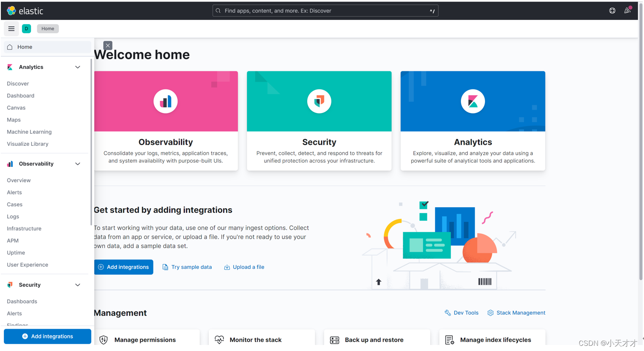
Task: Collapse the Observability sidebar section
Action: (78, 164)
